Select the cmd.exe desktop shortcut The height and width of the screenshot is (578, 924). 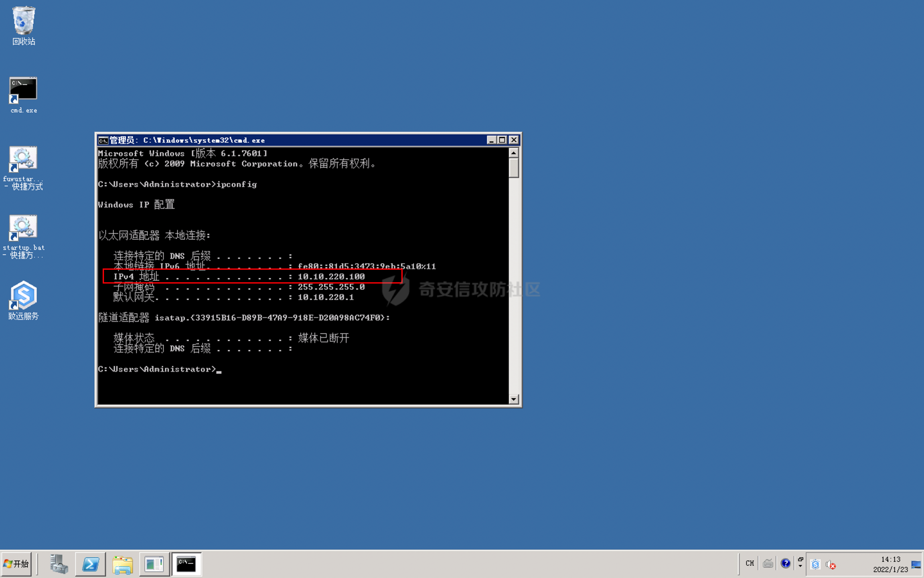tap(24, 95)
